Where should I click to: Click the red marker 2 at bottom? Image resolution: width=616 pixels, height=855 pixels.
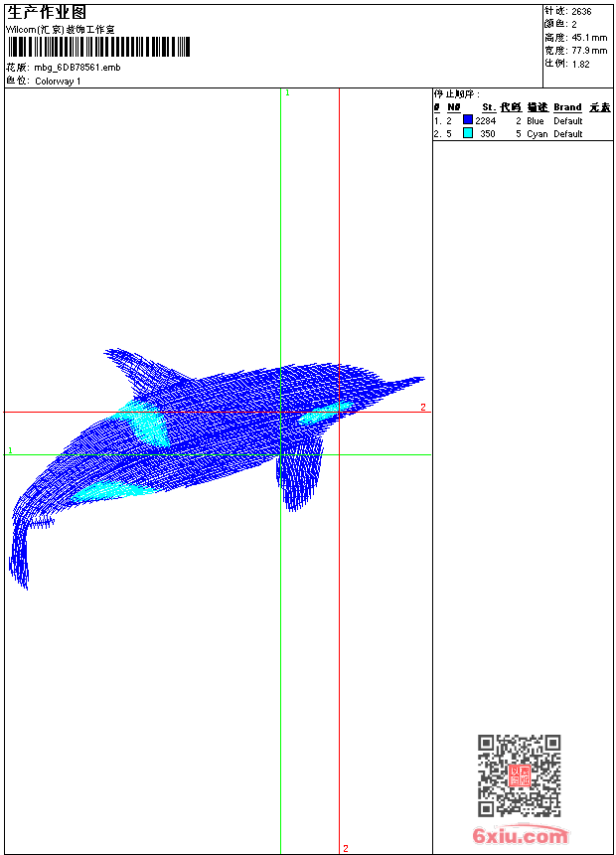pos(346,848)
